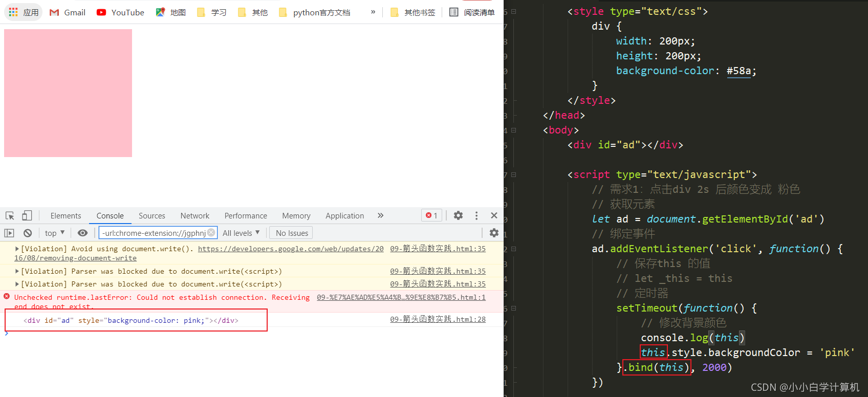Screen dimensions: 868x397
Task: Expand the first Parser was blocked violation
Action: pyautogui.click(x=17, y=271)
